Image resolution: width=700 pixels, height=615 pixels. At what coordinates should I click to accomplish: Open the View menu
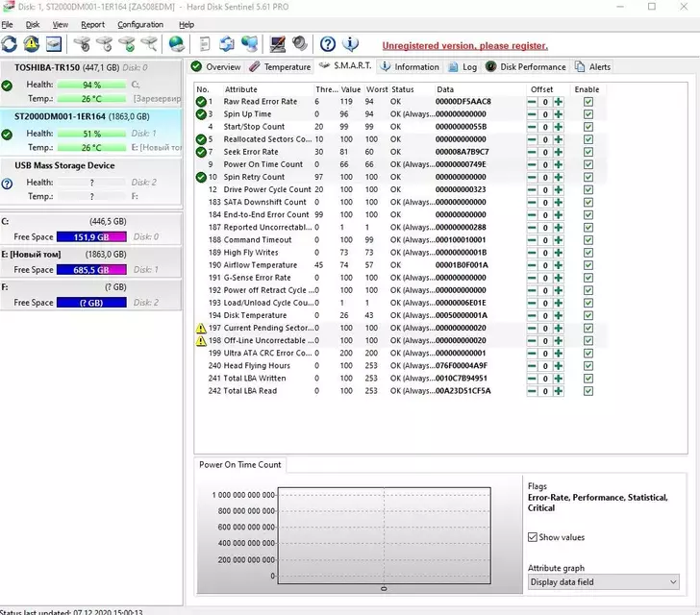point(61,25)
